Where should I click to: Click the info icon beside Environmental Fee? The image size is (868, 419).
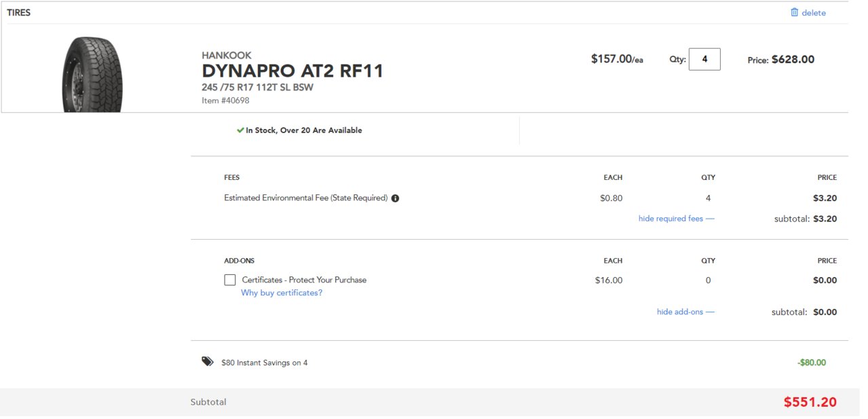coord(395,198)
